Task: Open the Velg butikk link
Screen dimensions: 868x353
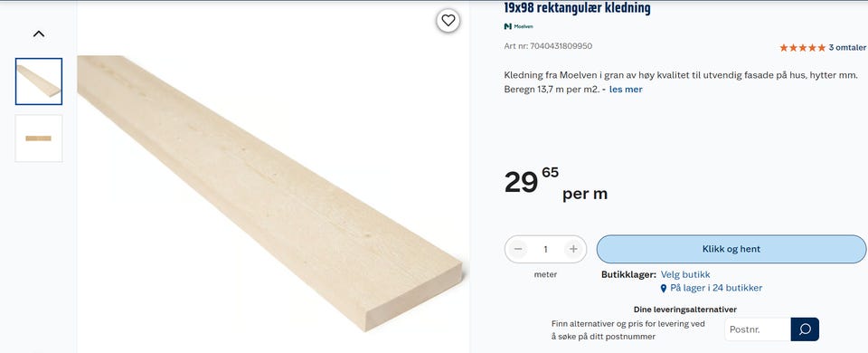Action: click(685, 274)
